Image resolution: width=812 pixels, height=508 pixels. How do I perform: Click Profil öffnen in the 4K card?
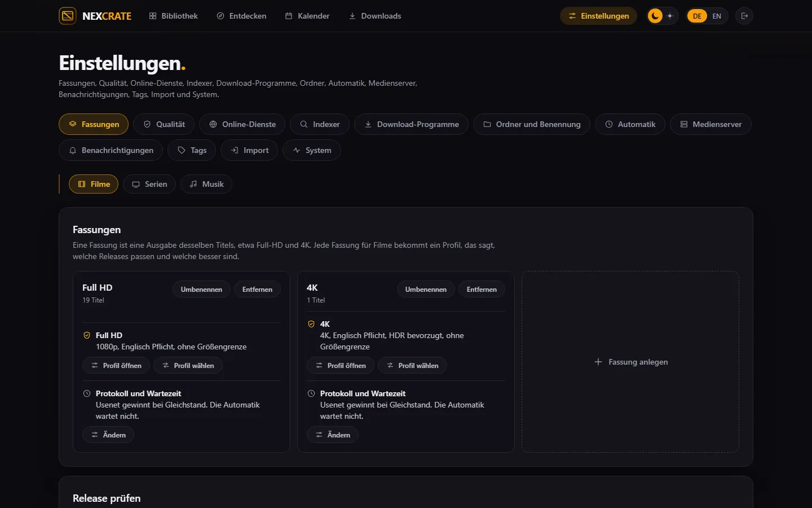coord(341,366)
